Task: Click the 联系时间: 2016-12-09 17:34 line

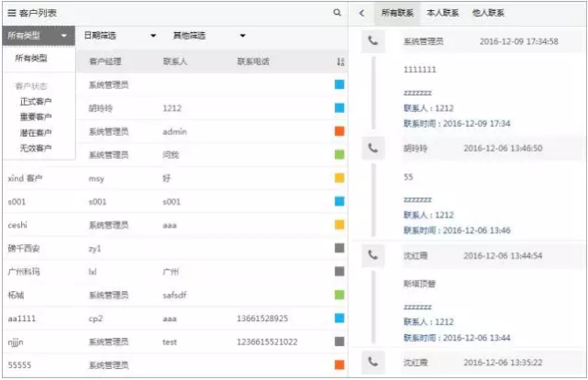Action: coord(457,123)
